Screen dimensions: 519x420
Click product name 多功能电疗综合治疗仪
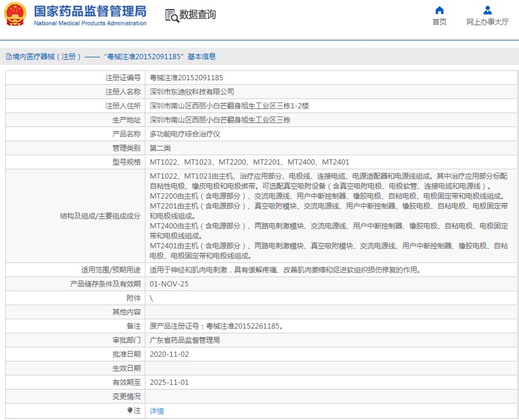(x=185, y=134)
